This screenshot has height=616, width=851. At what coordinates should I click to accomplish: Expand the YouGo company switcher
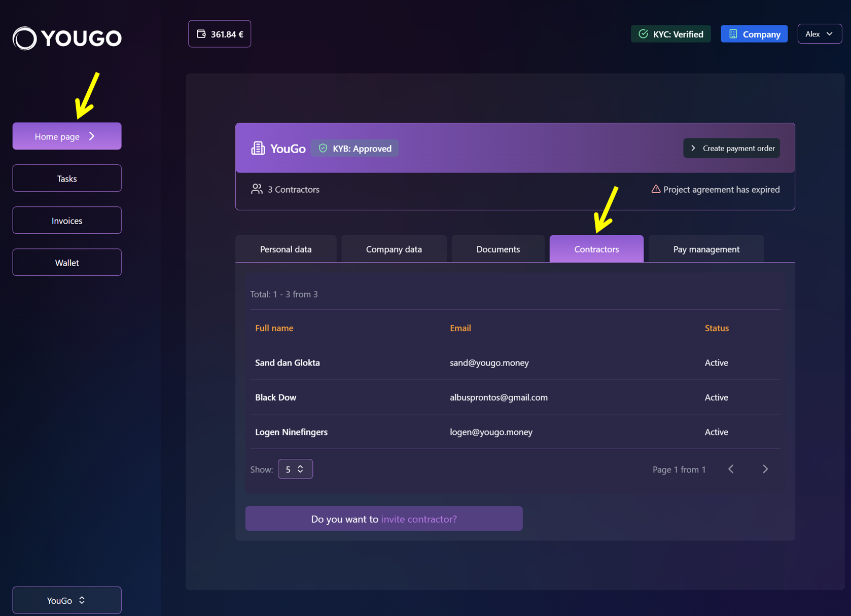point(67,600)
